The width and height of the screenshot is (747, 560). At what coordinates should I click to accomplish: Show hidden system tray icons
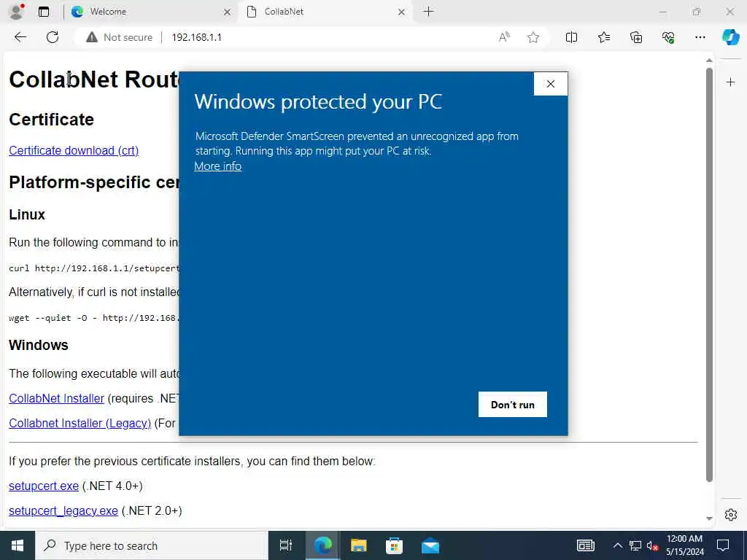coord(617,545)
